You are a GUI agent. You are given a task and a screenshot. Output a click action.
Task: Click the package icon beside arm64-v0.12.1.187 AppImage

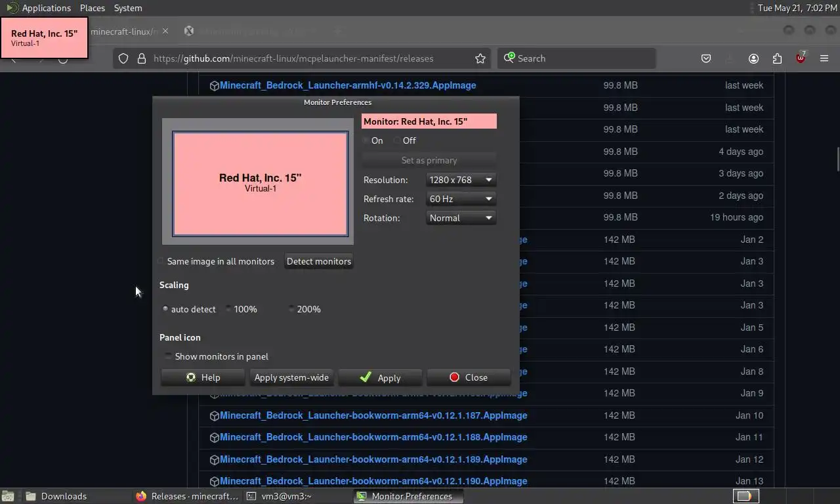click(x=214, y=416)
